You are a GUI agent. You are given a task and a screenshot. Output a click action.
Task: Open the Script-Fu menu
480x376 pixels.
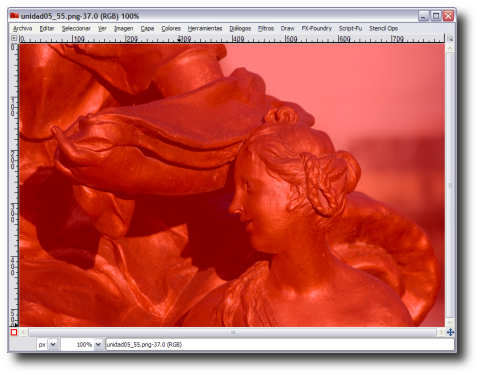click(350, 29)
